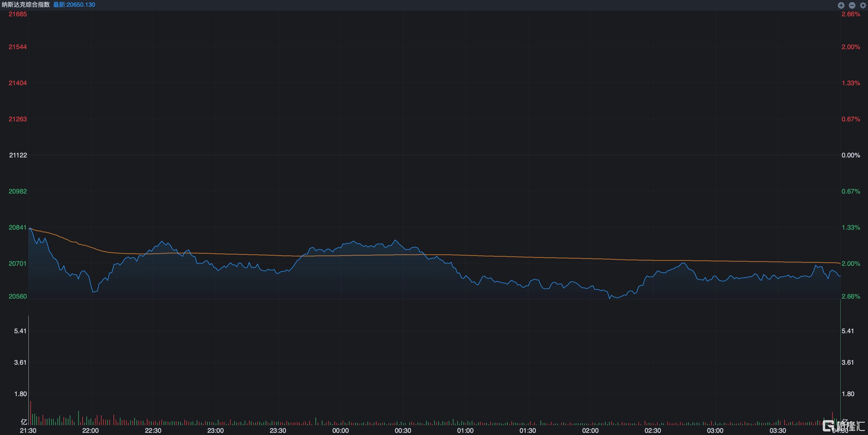Click the 02:00 time axis label
The width and height of the screenshot is (868, 435).
pyautogui.click(x=590, y=431)
